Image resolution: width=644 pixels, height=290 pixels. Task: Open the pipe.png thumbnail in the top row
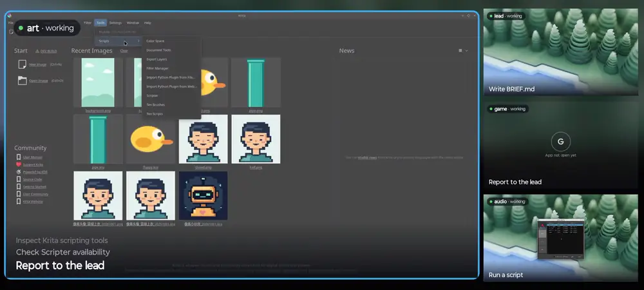(256, 82)
